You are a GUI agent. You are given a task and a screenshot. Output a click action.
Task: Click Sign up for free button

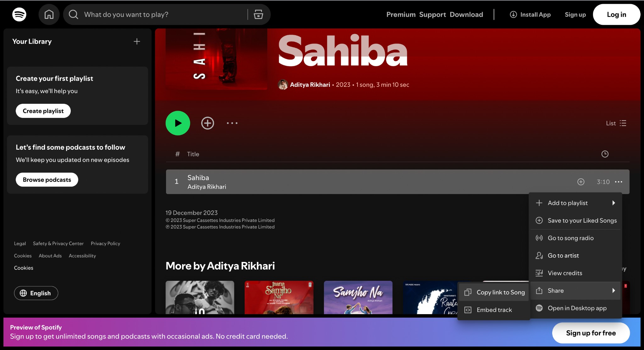(x=591, y=333)
